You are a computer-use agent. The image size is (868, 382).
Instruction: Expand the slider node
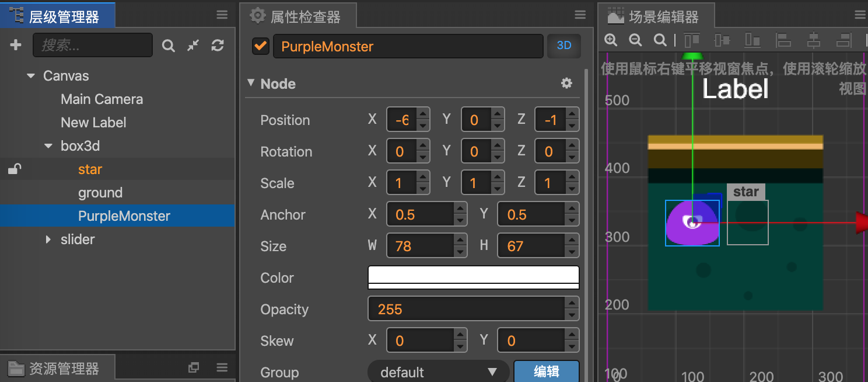click(48, 239)
